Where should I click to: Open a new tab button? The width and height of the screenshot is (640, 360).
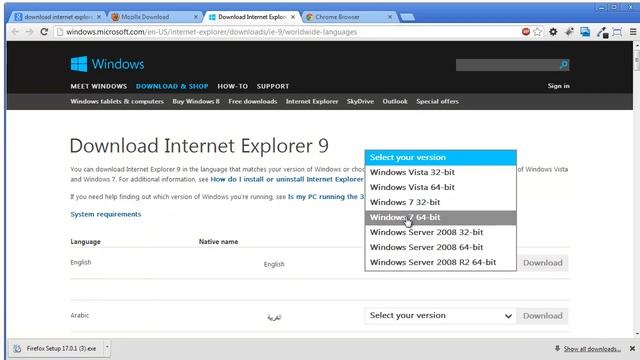point(407,17)
